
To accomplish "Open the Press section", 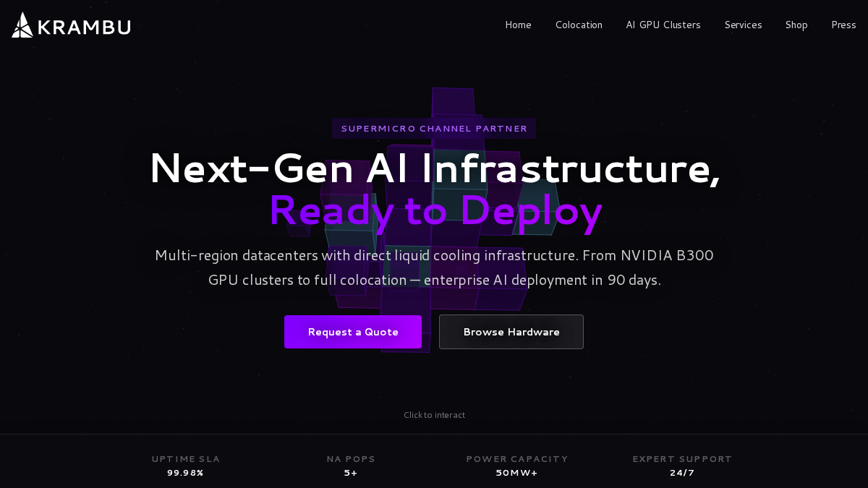I will [843, 25].
